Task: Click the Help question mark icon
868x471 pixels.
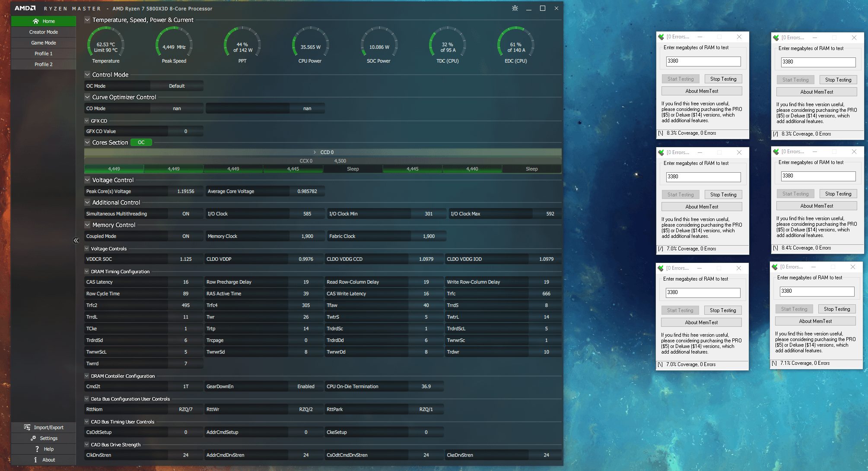Action: coord(37,449)
